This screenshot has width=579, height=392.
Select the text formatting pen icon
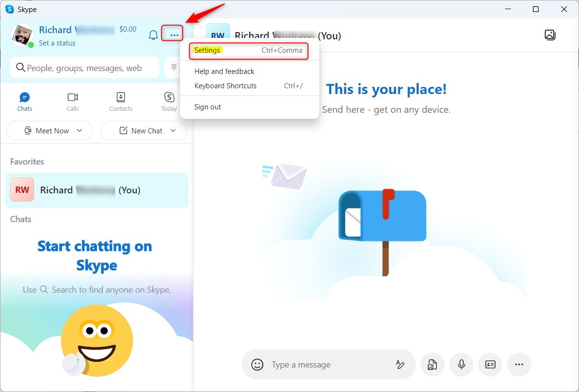(401, 365)
